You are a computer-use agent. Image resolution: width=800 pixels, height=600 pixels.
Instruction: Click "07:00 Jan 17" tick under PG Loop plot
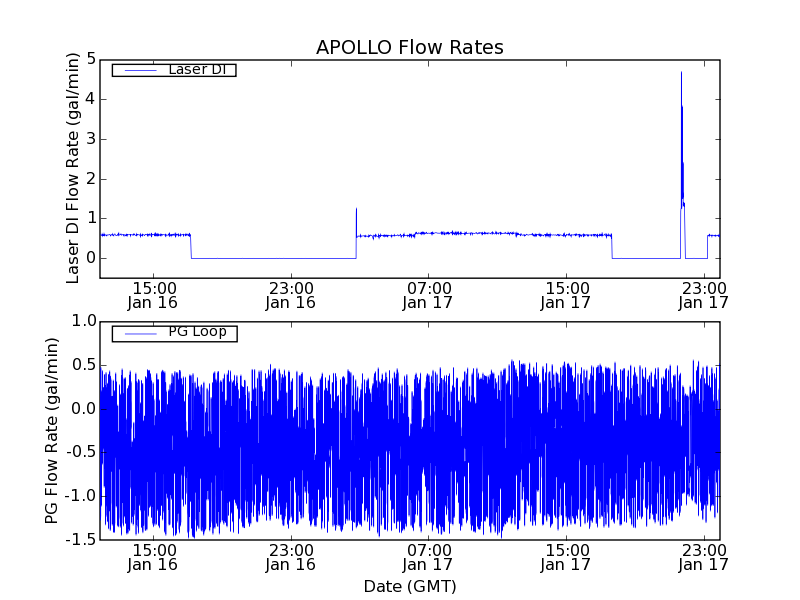(428, 558)
